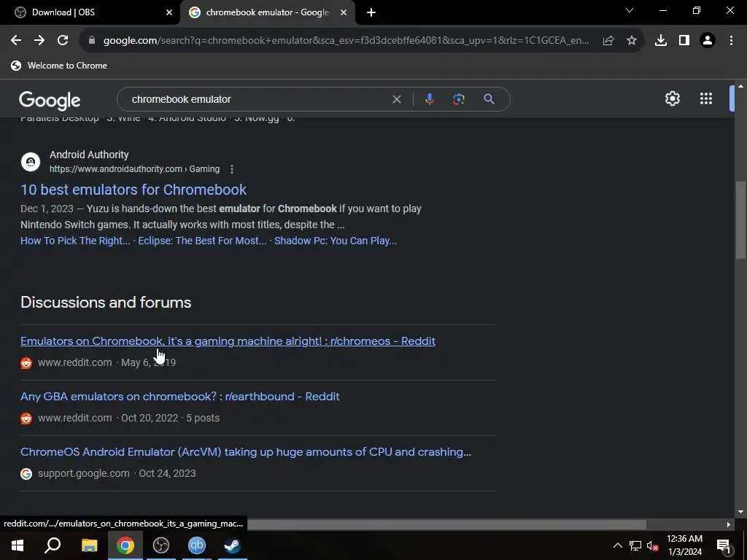Open File Explorer from taskbar
The image size is (747, 560).
tap(89, 545)
